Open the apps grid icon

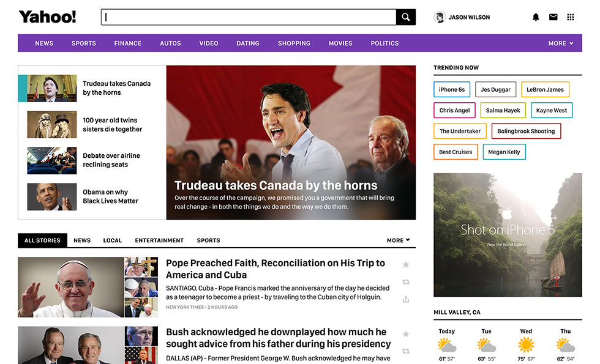click(571, 17)
